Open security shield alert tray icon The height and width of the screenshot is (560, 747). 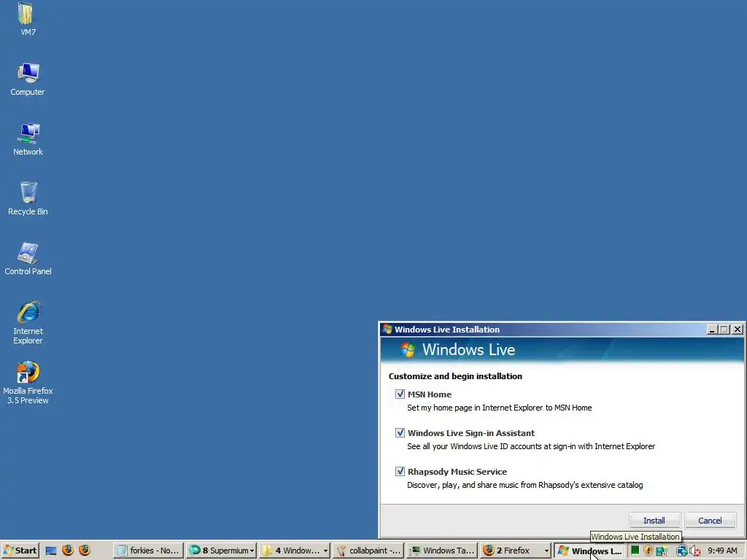[648, 551]
